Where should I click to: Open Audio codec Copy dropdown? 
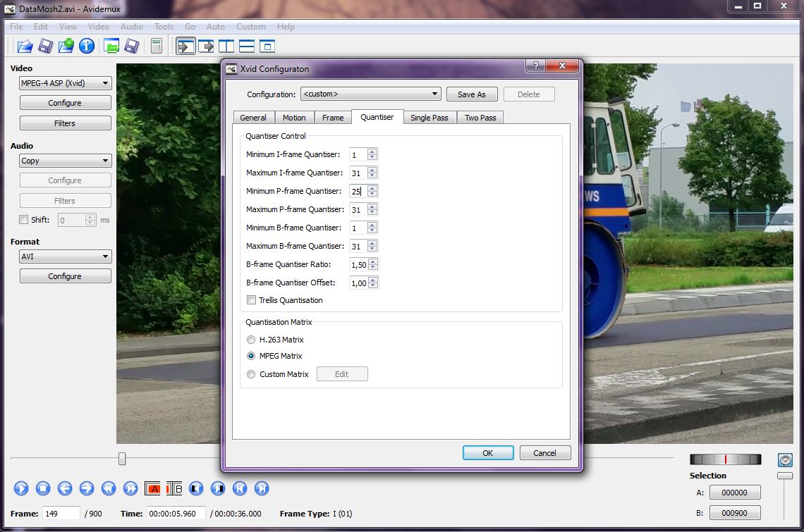pos(65,161)
